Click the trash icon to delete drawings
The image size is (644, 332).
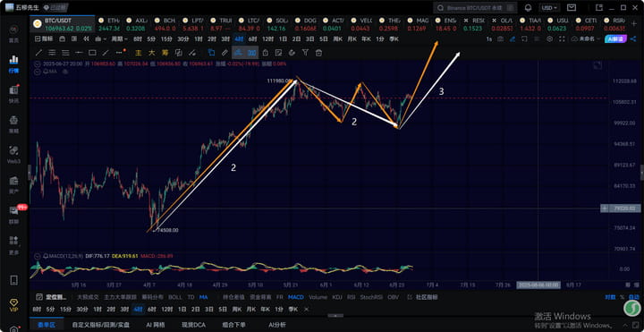pos(318,53)
